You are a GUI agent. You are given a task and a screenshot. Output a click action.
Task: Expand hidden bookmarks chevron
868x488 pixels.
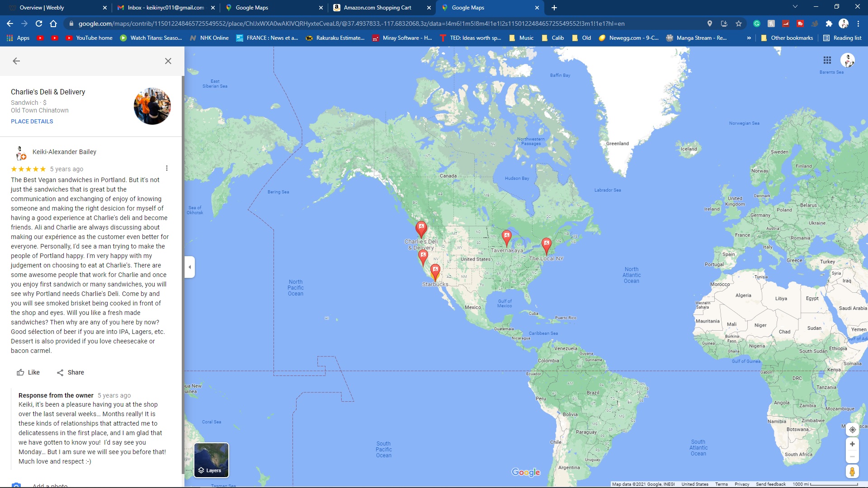pyautogui.click(x=749, y=38)
